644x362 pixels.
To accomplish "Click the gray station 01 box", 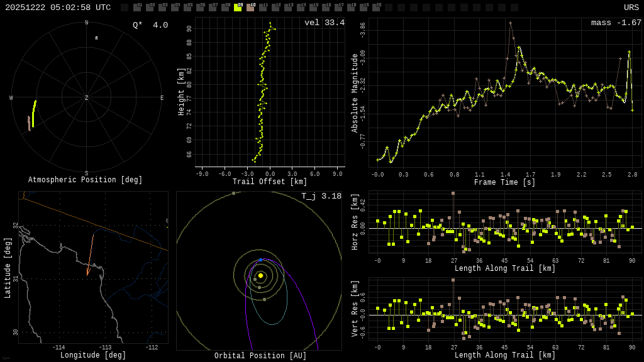I will pos(137,8).
